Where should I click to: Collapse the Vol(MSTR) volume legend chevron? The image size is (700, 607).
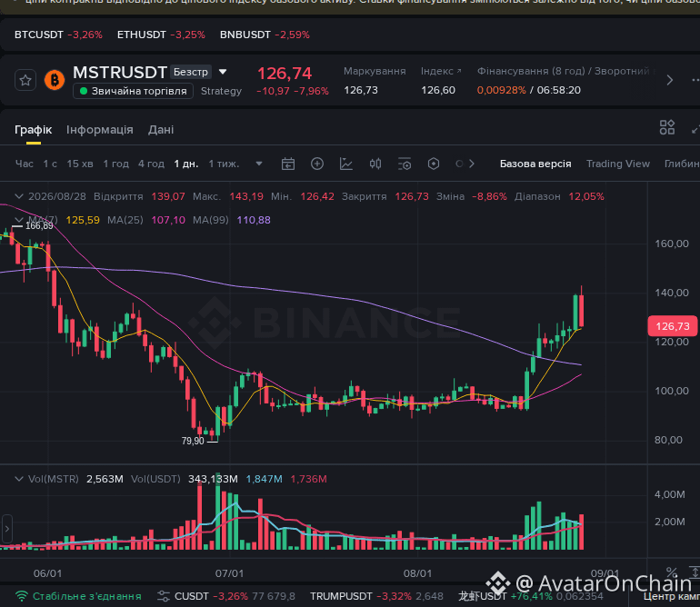coord(19,479)
